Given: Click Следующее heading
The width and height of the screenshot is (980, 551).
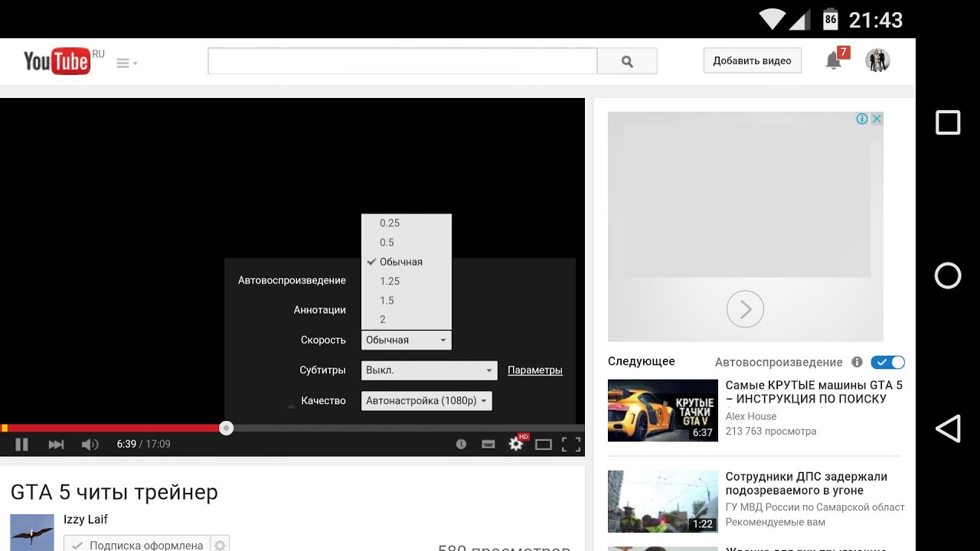Looking at the screenshot, I should (642, 361).
